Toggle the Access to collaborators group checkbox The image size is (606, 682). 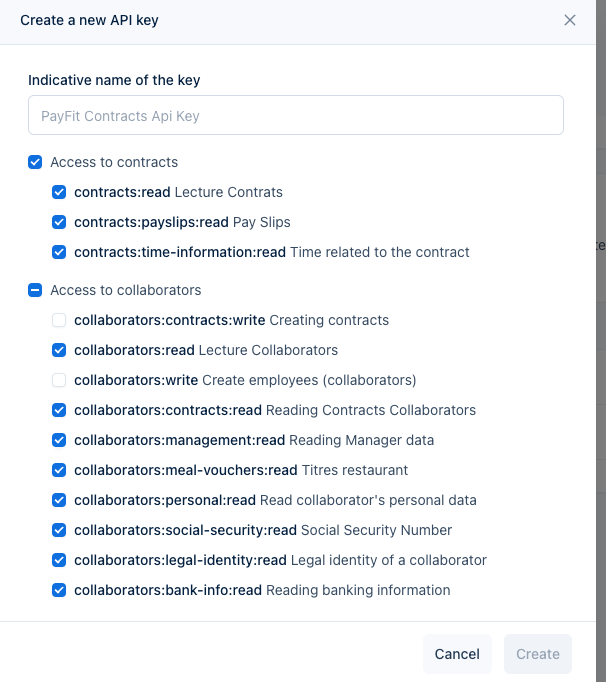click(35, 290)
